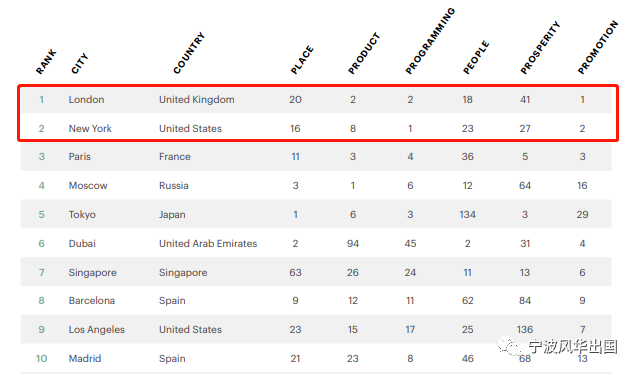Sort table by the RANK column header
Screen dimensions: 638x374
[x=46, y=62]
